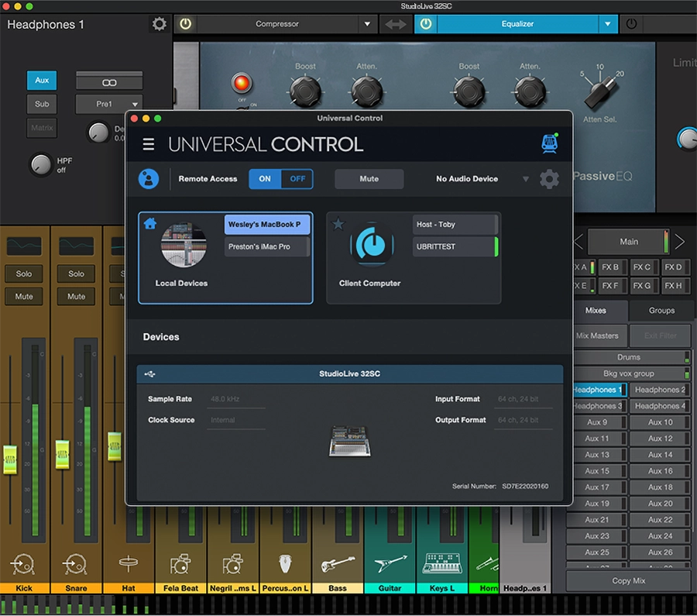Select the Matrix bus type
Image resolution: width=697 pixels, height=616 pixels.
42,128
